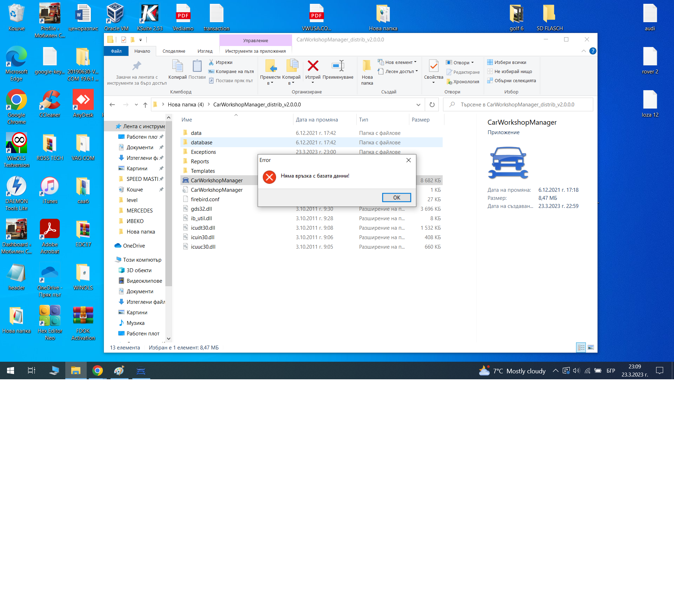The height and width of the screenshot is (616, 674).
Task: Click the Rename (Преименуване) ribbon icon
Action: [338, 66]
